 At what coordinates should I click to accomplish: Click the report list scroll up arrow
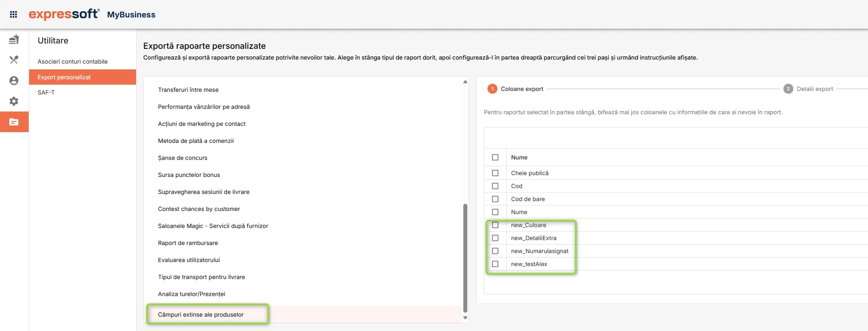tap(465, 82)
